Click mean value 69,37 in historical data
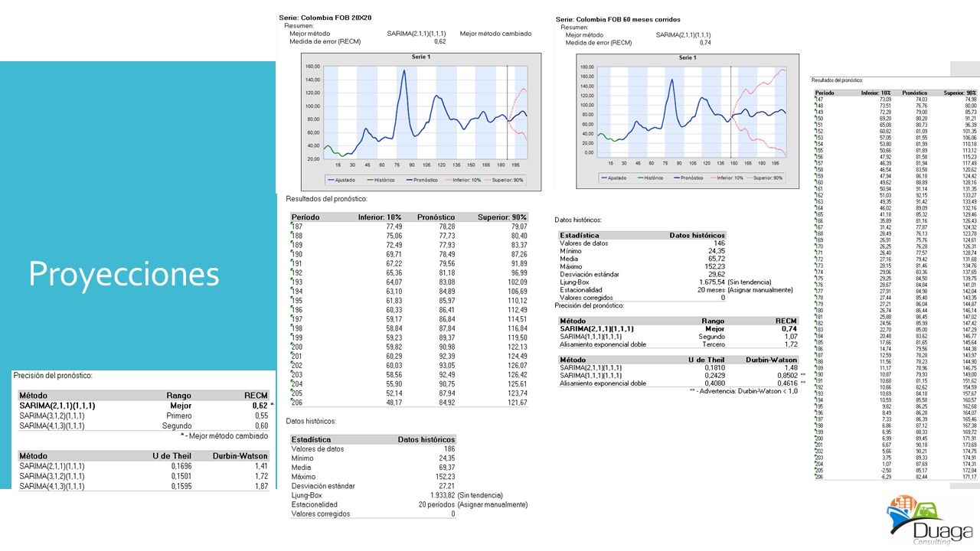980x551 pixels. 446,467
